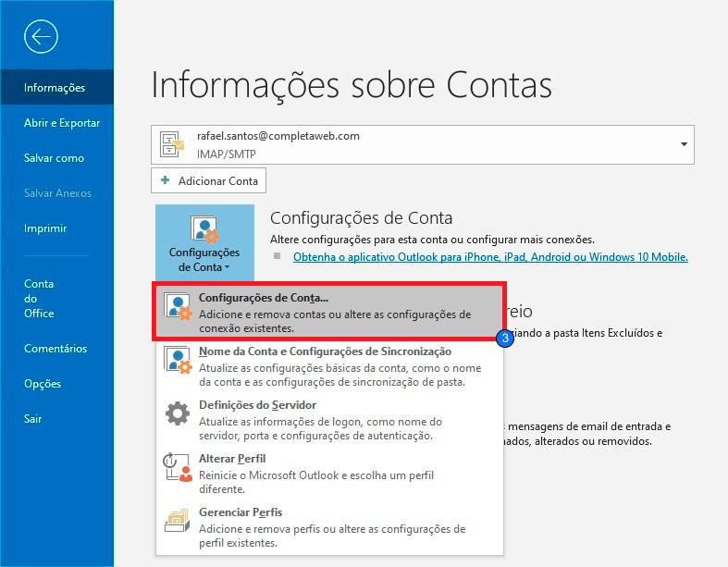Open Opções in the left sidebar
The image size is (728, 567).
point(43,384)
